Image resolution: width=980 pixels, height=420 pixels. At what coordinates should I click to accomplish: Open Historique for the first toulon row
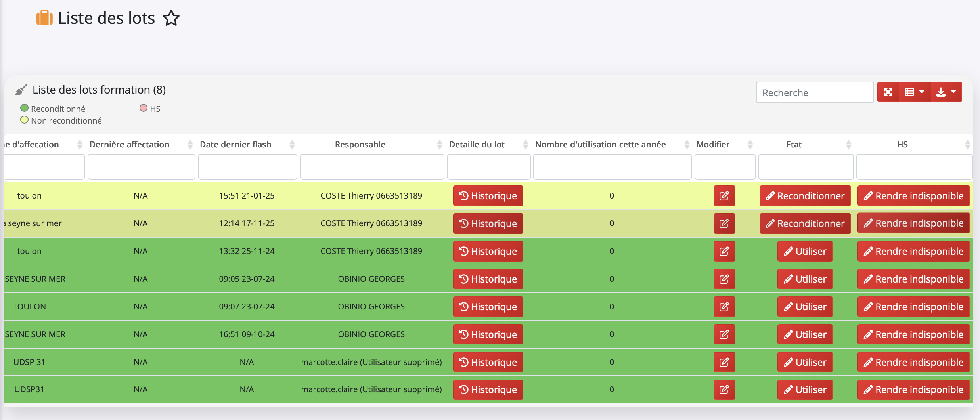(488, 196)
